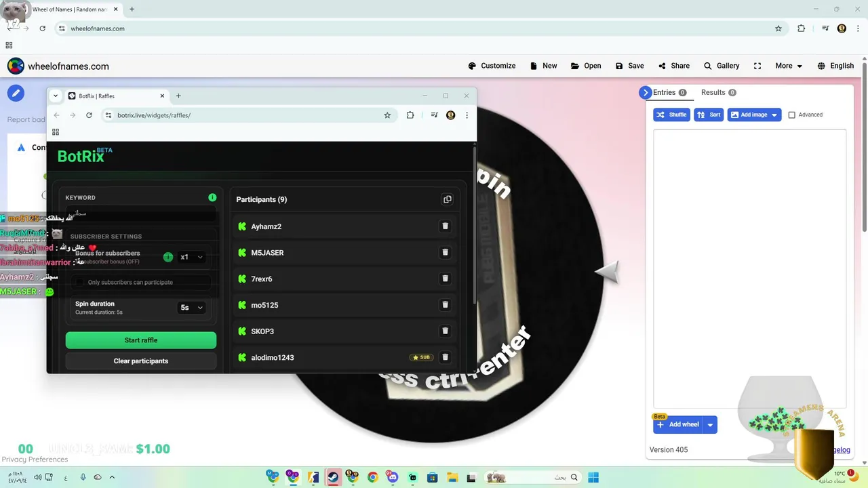Reload the BotRix raffles page
Image resolution: width=868 pixels, height=488 pixels.
coord(89,115)
